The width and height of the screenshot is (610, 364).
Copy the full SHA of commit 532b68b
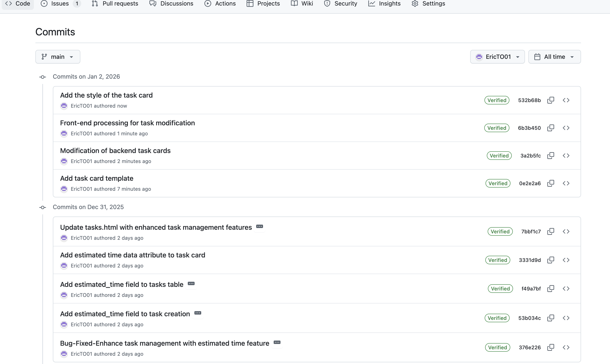click(x=551, y=100)
